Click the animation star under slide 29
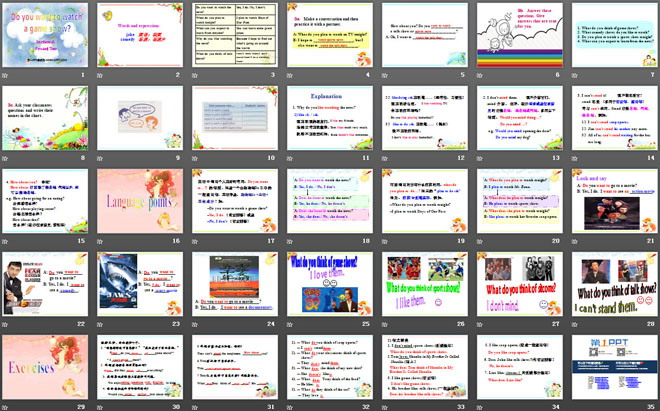Image resolution: width=660 pixels, height=411 pixels. click(x=6, y=408)
